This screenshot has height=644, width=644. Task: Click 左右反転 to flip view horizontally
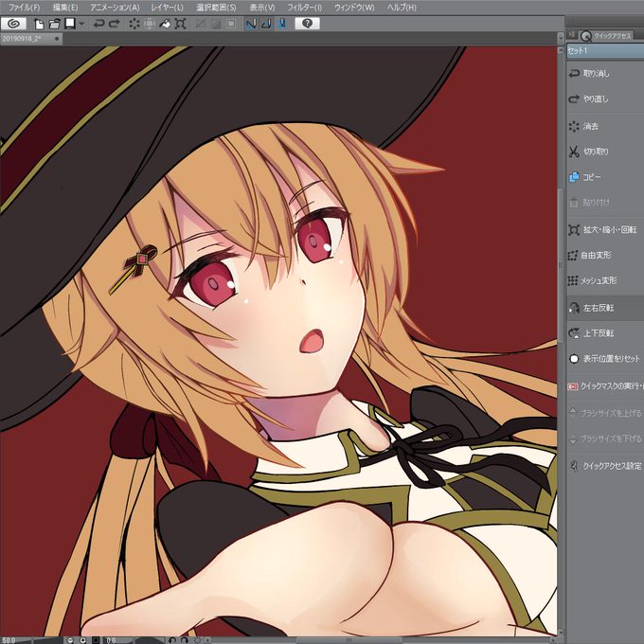(605, 308)
